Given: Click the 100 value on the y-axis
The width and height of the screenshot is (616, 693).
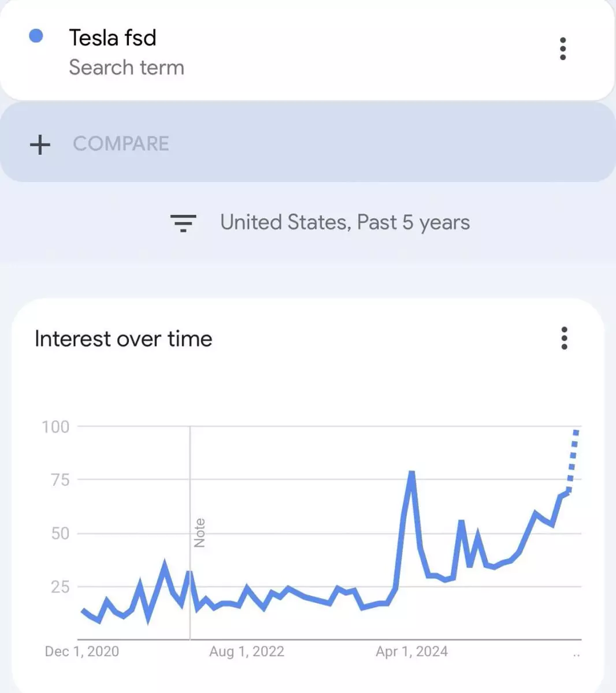Looking at the screenshot, I should click(55, 427).
